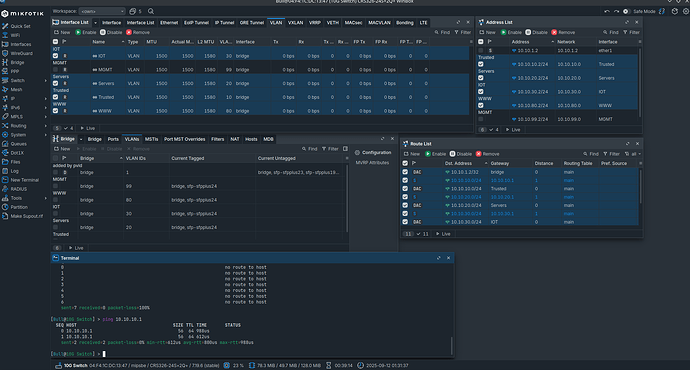Click the undo arrow in top bar
This screenshot has height=370, width=690.
click(x=607, y=11)
